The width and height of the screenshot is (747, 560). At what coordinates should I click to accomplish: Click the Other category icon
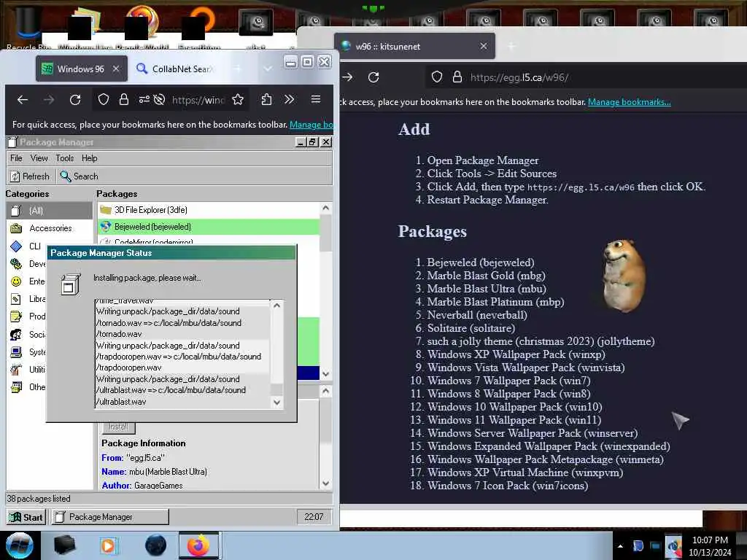[16, 387]
